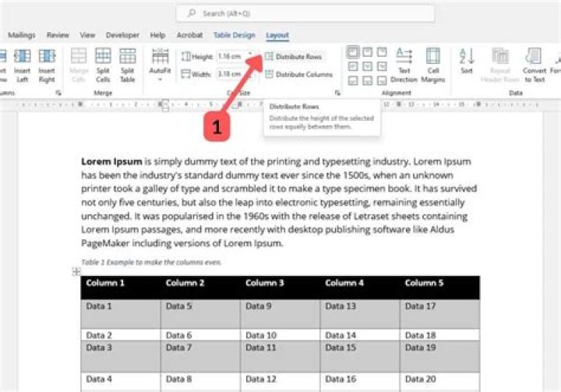Click the "Column 1" header cell
The width and height of the screenshot is (561, 392).
[x=121, y=288]
